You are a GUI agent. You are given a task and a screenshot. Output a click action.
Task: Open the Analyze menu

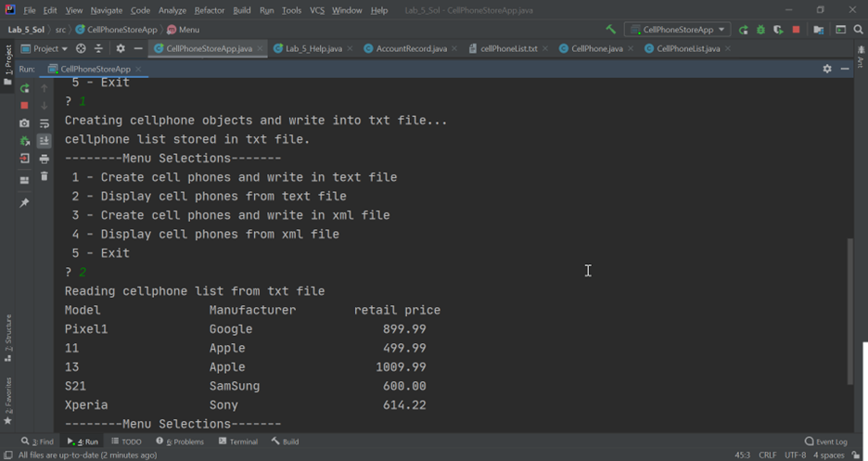[172, 10]
